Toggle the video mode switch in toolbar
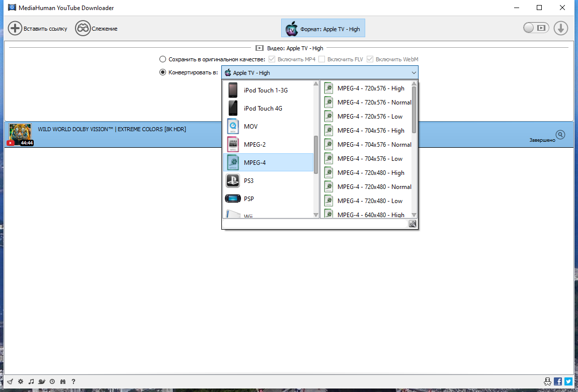Image resolution: width=578 pixels, height=392 pixels. tap(536, 28)
